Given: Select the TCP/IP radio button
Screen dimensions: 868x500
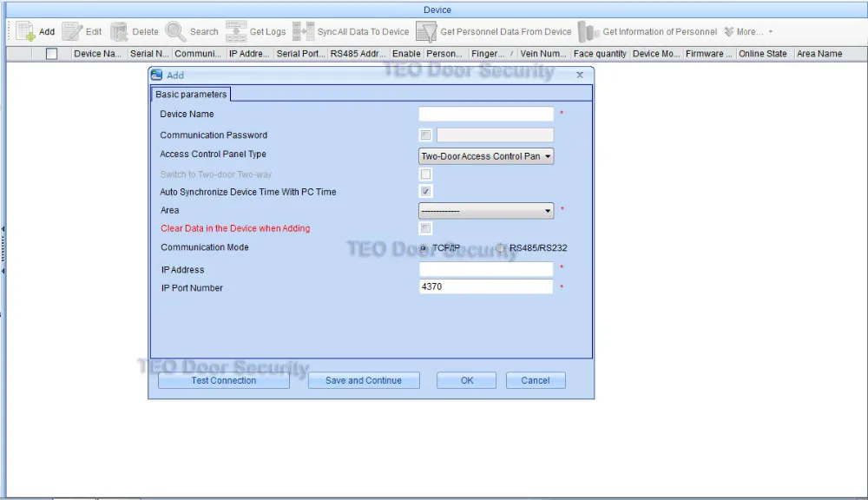Looking at the screenshot, I should pos(424,248).
